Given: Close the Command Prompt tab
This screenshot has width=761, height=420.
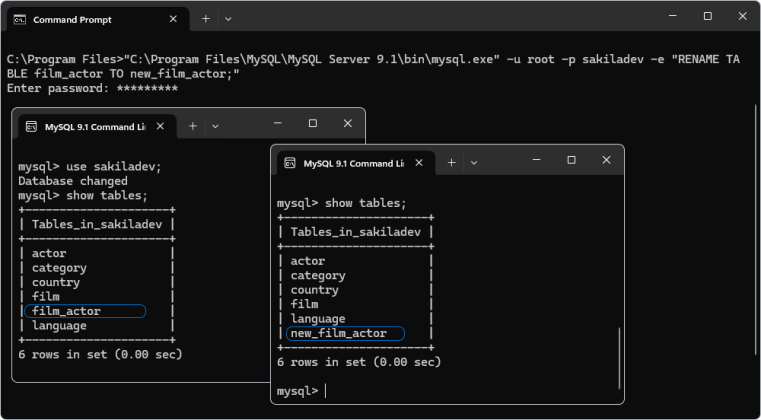Looking at the screenshot, I should pos(173,19).
